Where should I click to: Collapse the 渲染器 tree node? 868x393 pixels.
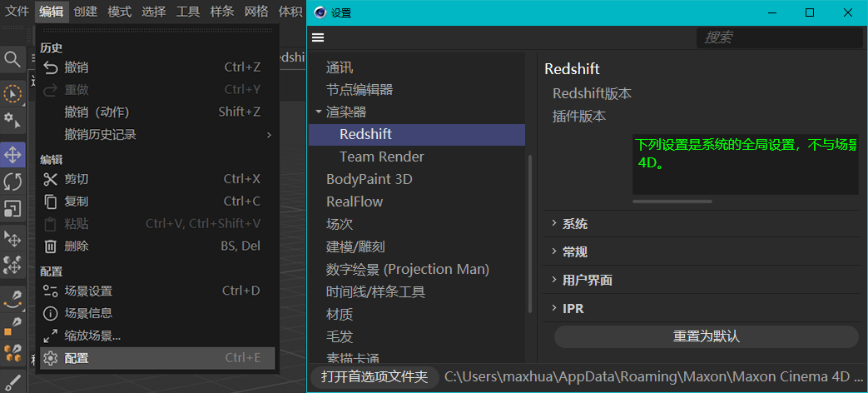point(318,112)
